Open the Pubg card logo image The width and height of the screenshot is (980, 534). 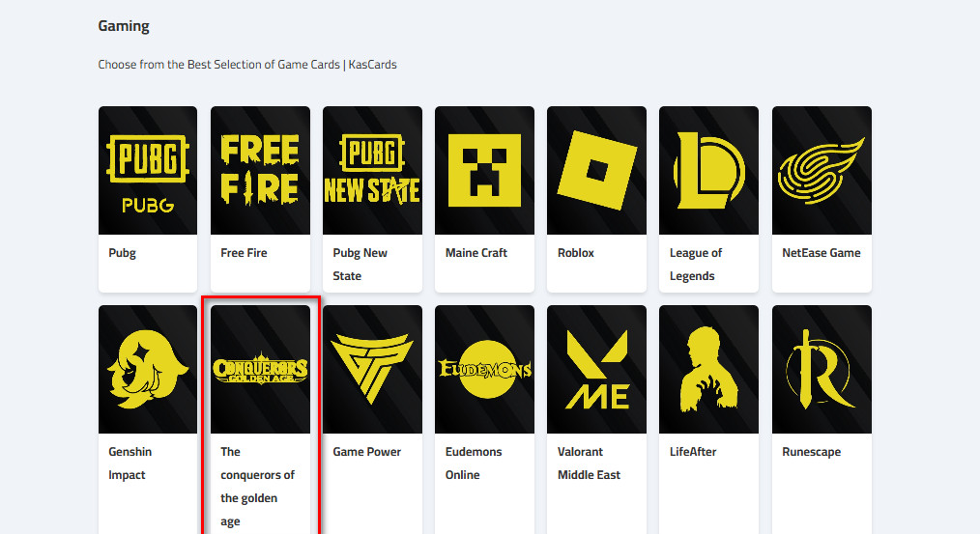coord(148,171)
